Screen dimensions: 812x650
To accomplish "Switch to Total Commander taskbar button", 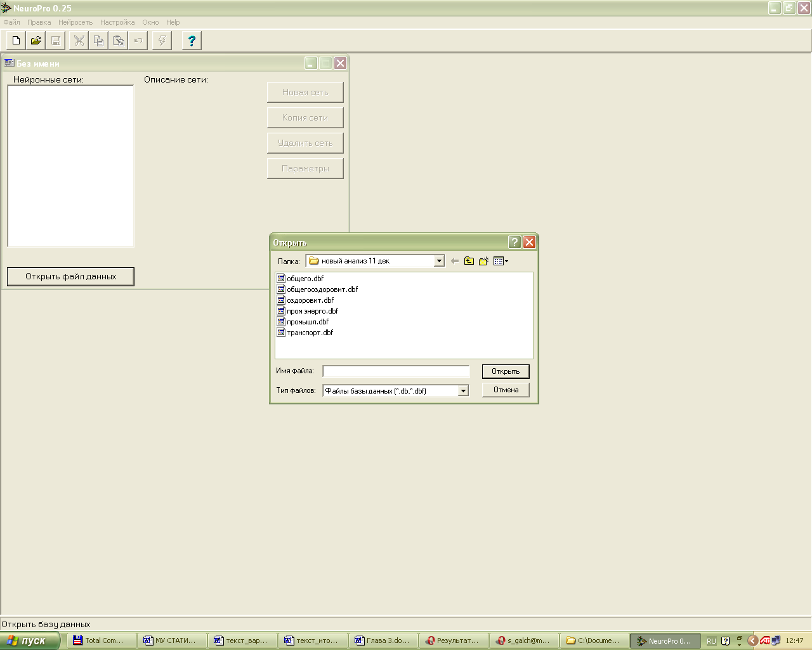I will 101,640.
